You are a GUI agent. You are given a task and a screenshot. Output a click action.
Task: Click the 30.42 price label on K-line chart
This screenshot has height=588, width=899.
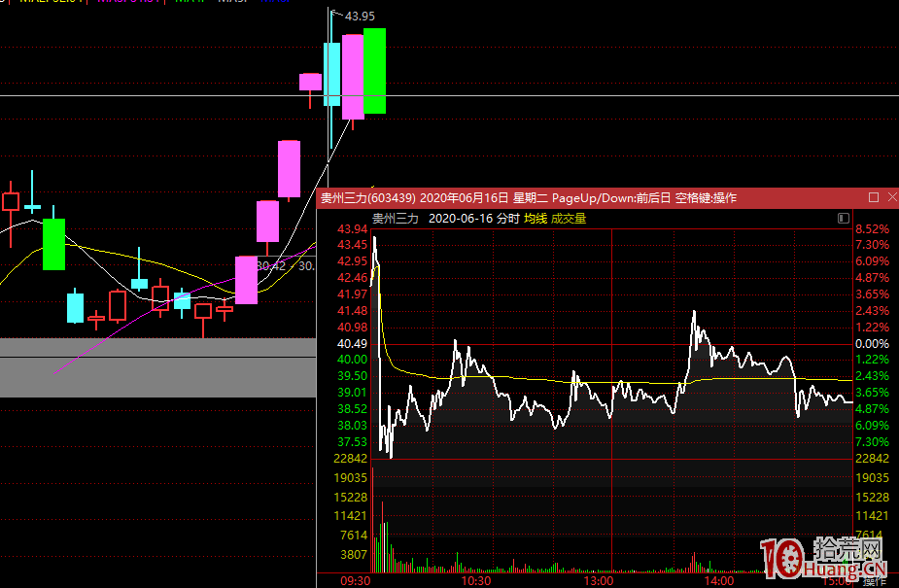[270, 266]
